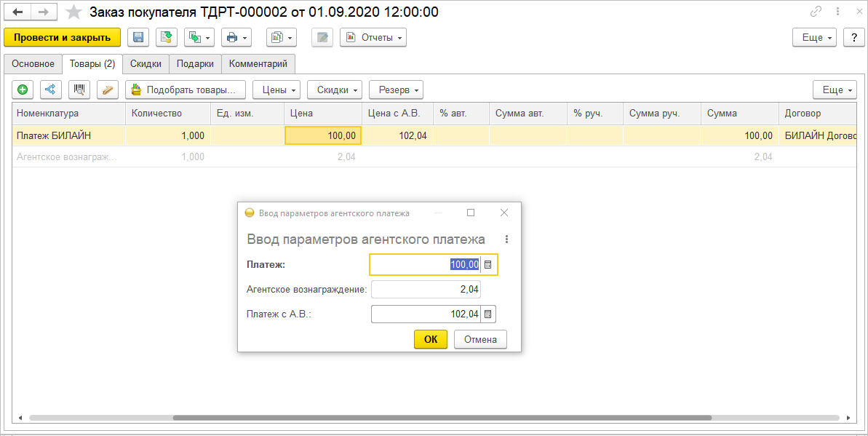This screenshot has width=868, height=436.
Task: Click Отмена to cancel the dialog
Action: pyautogui.click(x=480, y=339)
